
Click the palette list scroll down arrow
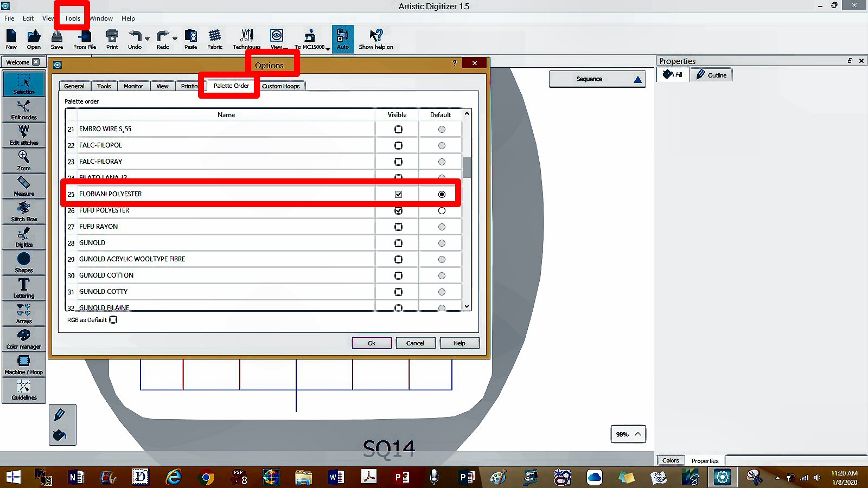tap(467, 306)
